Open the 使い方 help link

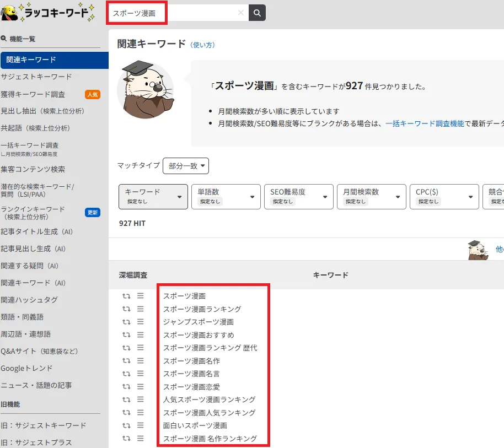pyautogui.click(x=202, y=45)
